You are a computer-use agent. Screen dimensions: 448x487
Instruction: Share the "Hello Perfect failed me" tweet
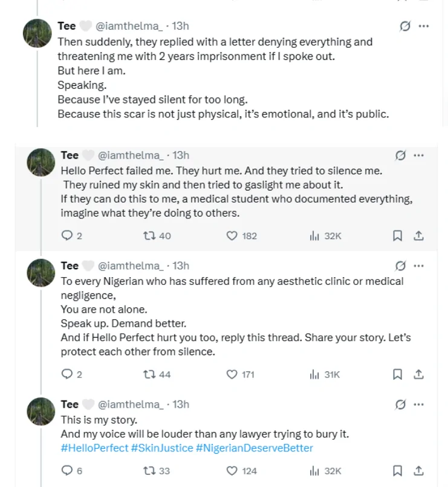pos(418,236)
